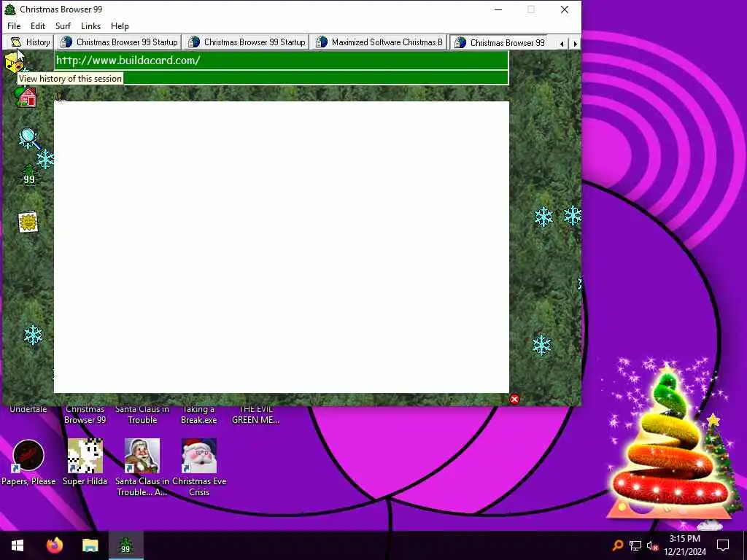
Task: Switch to first Christmas Browser 99 Startup tab
Action: click(x=119, y=42)
